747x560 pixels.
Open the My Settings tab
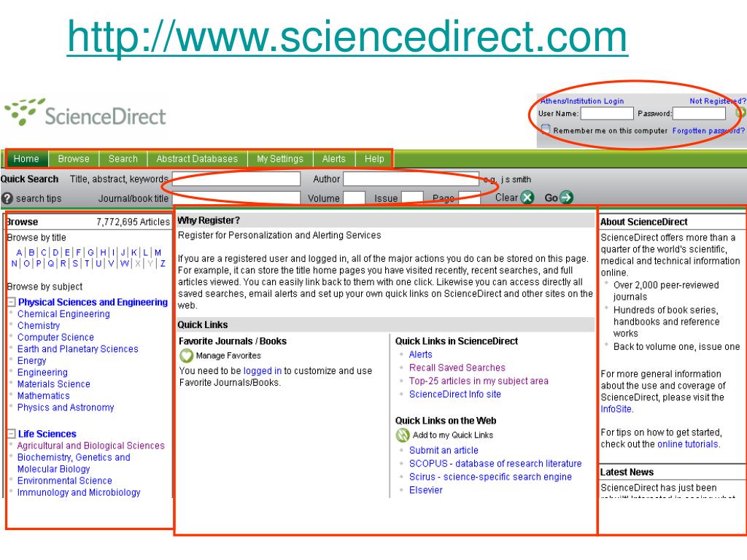coord(280,158)
